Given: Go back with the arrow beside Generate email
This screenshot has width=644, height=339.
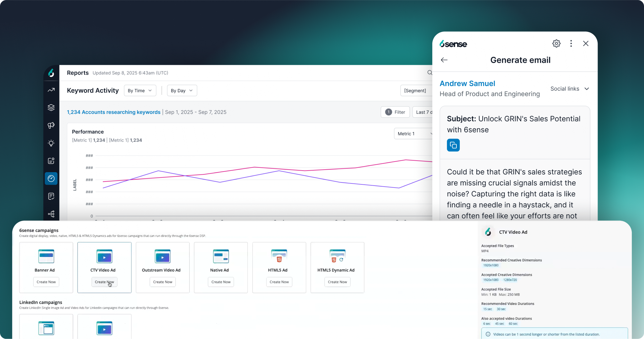Looking at the screenshot, I should pyautogui.click(x=444, y=60).
